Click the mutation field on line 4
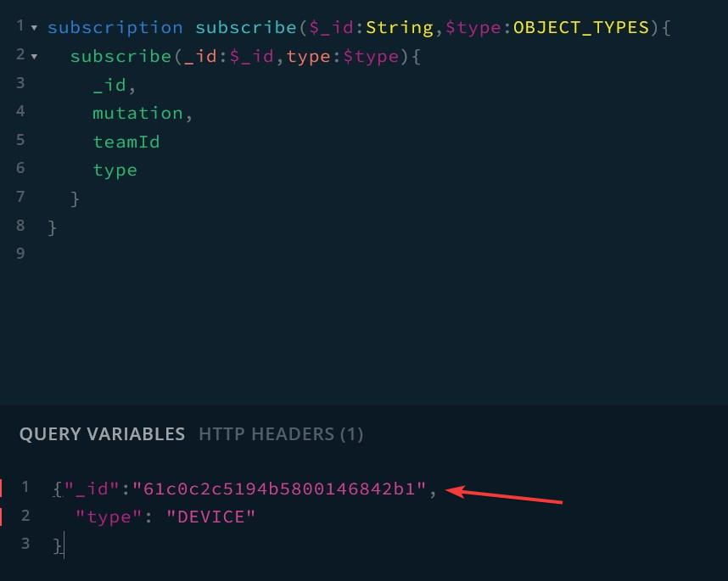 pos(138,112)
